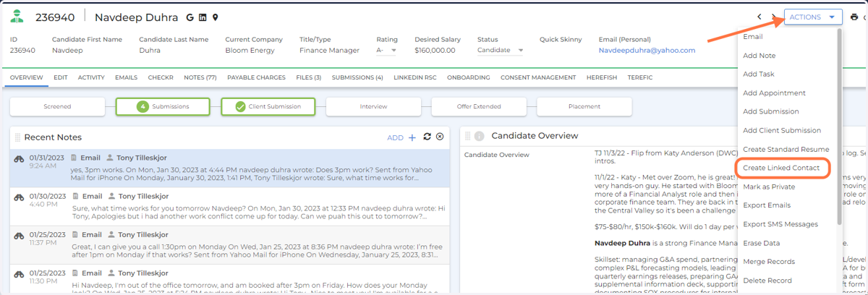Open the TEREFIC tab
This screenshot has height=295, width=868.
[639, 77]
